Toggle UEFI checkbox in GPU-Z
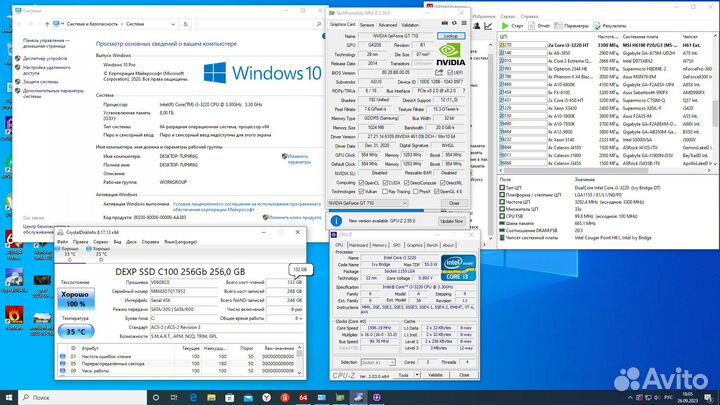This screenshot has height=405, width=720. click(450, 73)
